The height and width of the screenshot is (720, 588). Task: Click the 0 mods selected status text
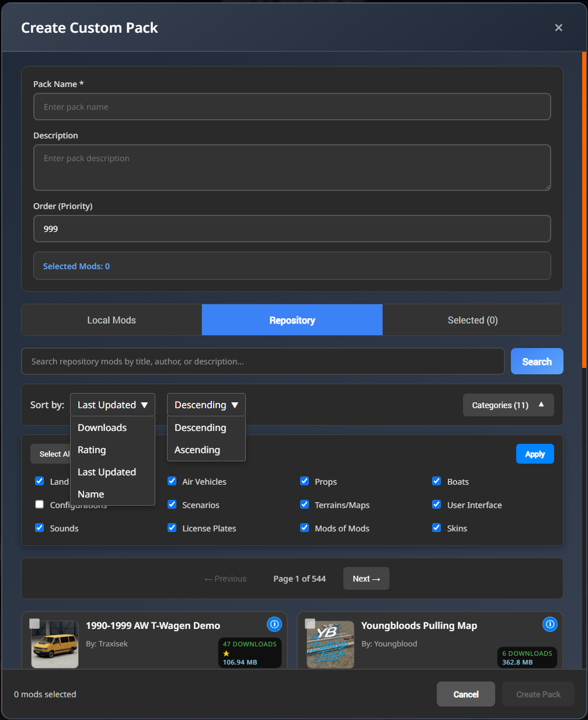[45, 694]
